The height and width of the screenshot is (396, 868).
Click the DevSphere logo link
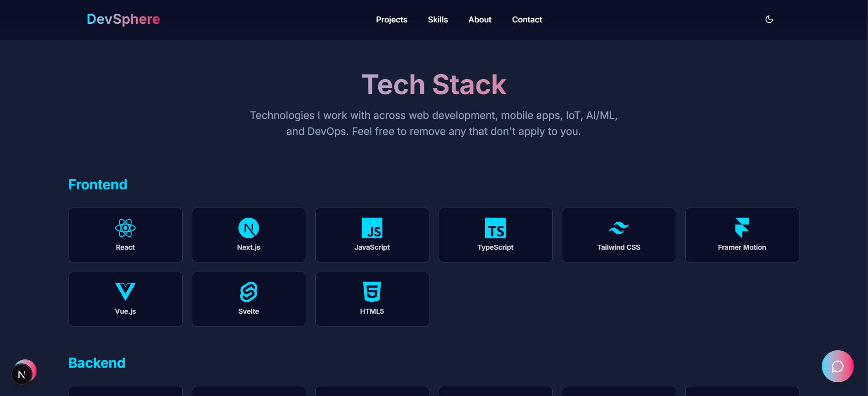123,19
